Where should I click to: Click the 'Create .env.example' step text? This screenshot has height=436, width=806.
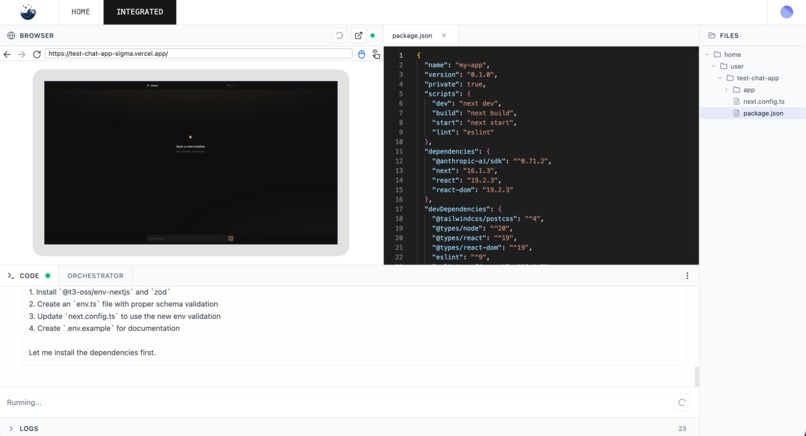pos(104,329)
